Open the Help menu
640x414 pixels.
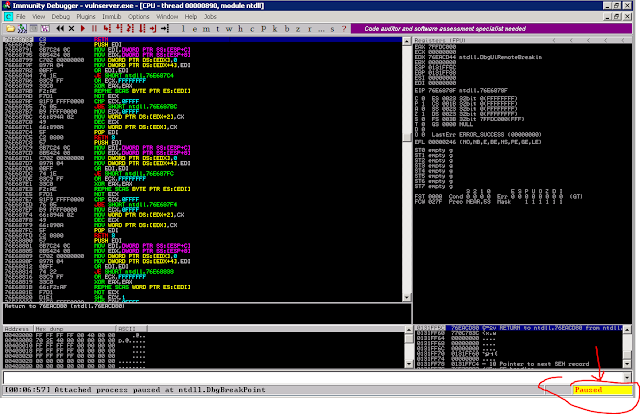tap(191, 17)
